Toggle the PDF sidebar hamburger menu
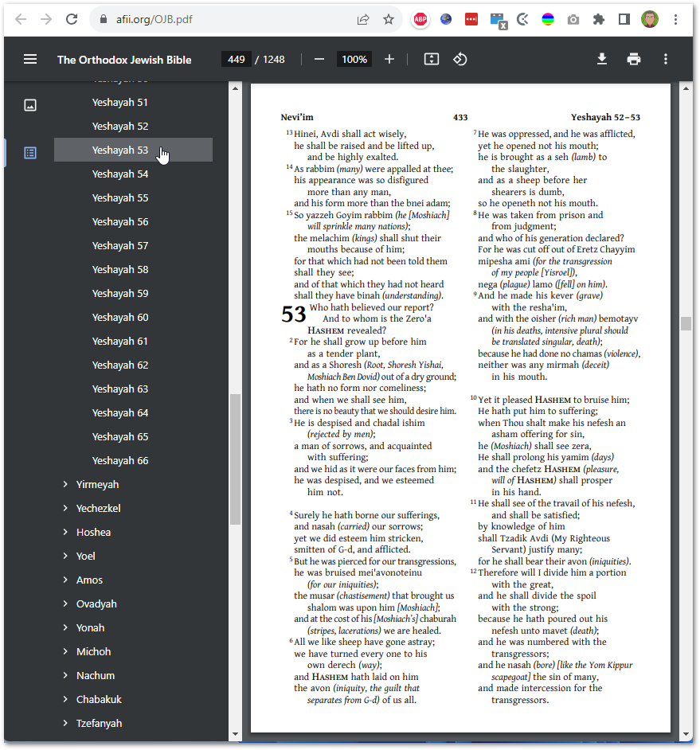This screenshot has height=750, width=700. pos(30,59)
